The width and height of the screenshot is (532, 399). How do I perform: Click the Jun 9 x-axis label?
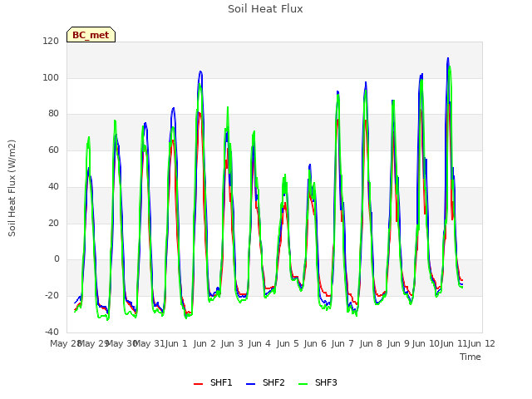pos(398,343)
